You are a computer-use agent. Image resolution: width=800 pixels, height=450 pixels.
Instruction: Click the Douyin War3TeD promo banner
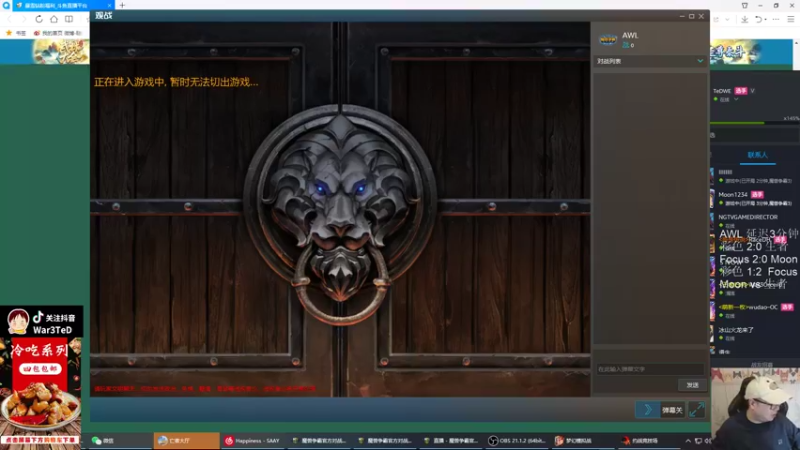click(x=42, y=321)
